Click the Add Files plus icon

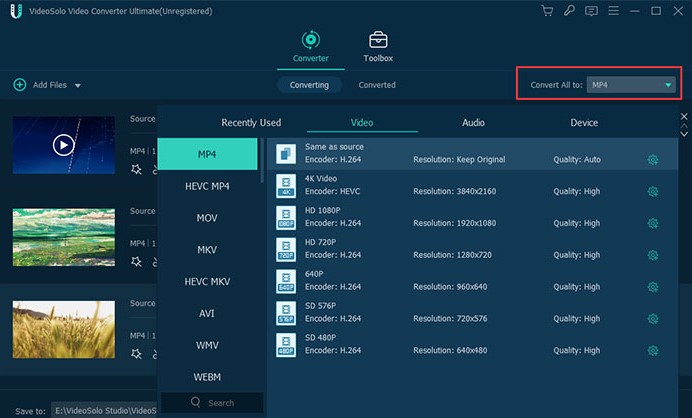tap(20, 85)
